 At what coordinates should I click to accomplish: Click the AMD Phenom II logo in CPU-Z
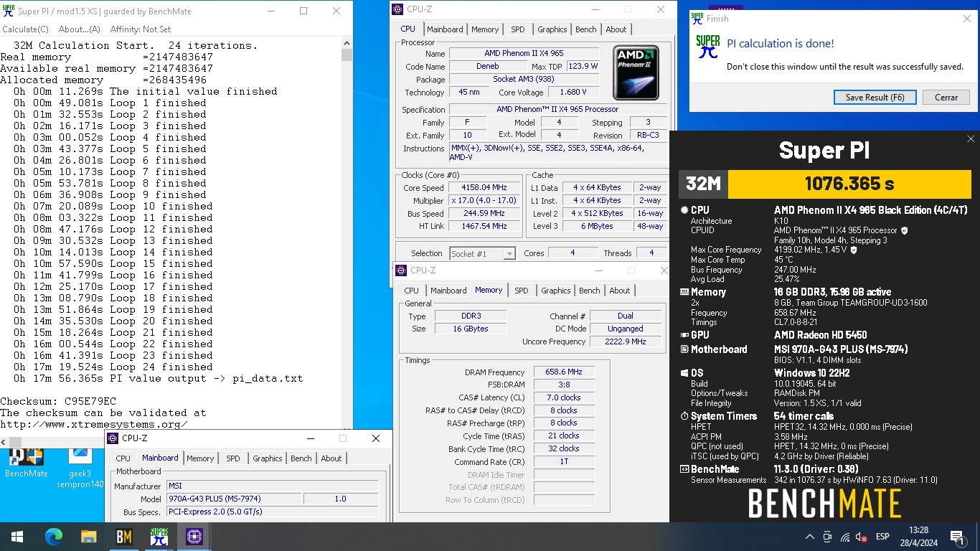[x=636, y=73]
